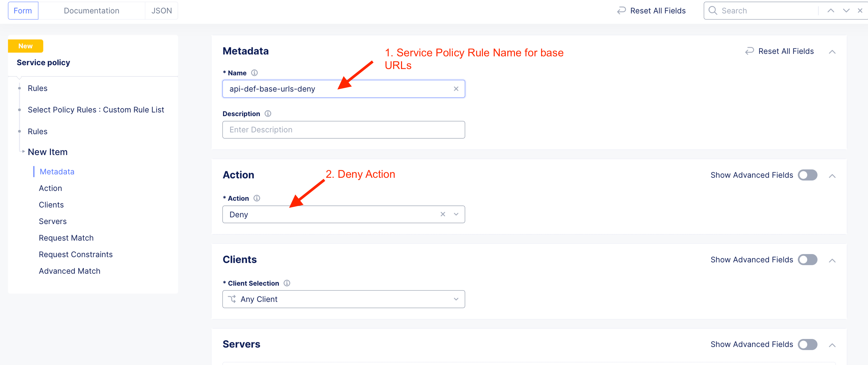The height and width of the screenshot is (365, 868).
Task: Open the Action dropdown showing Deny
Action: point(456,214)
